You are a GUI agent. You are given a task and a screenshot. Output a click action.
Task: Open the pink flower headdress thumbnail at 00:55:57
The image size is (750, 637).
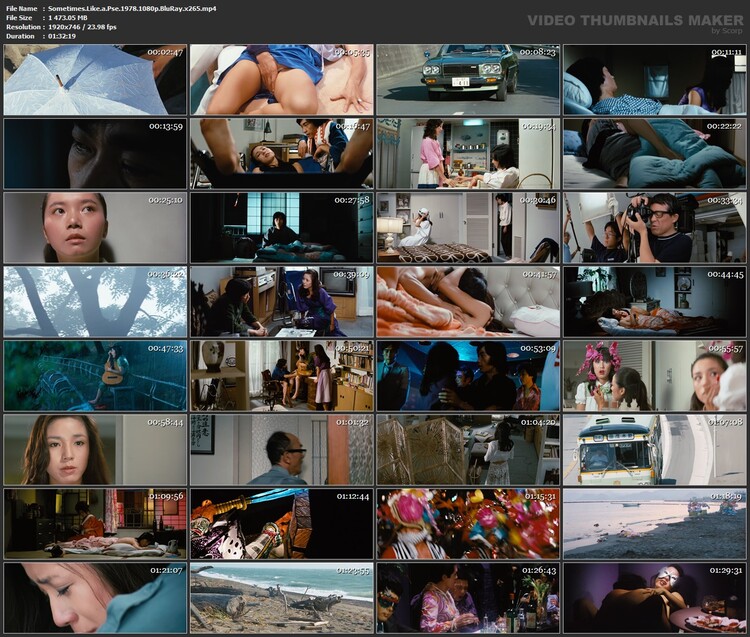(x=655, y=375)
